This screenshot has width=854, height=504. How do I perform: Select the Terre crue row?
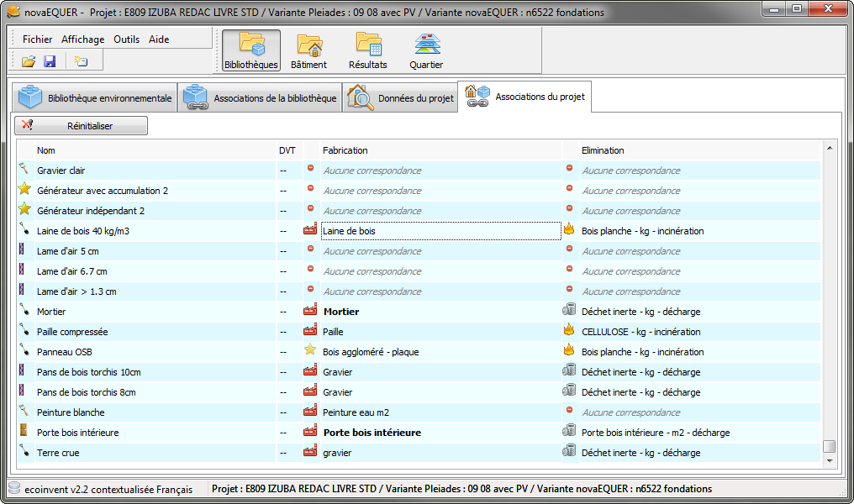419,452
